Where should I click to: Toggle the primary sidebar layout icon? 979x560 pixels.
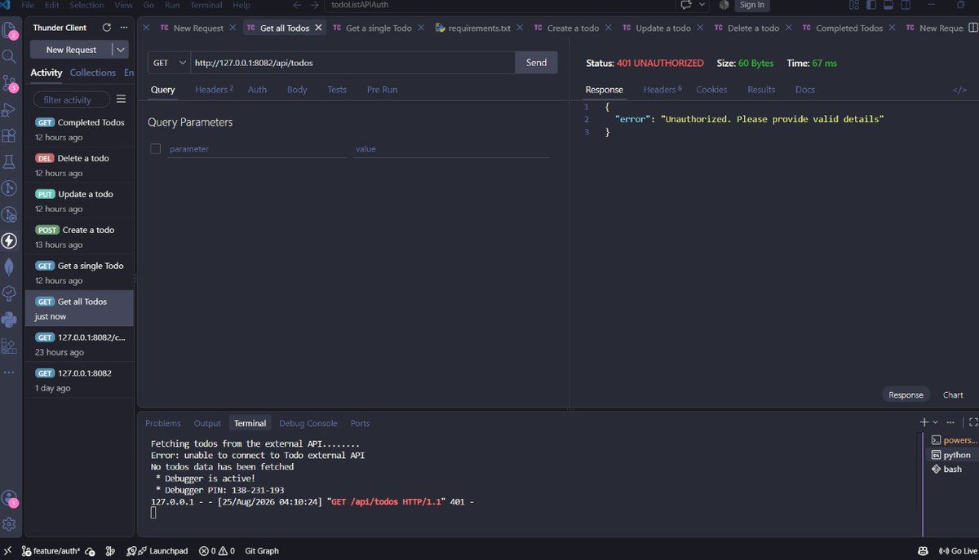coord(870,5)
